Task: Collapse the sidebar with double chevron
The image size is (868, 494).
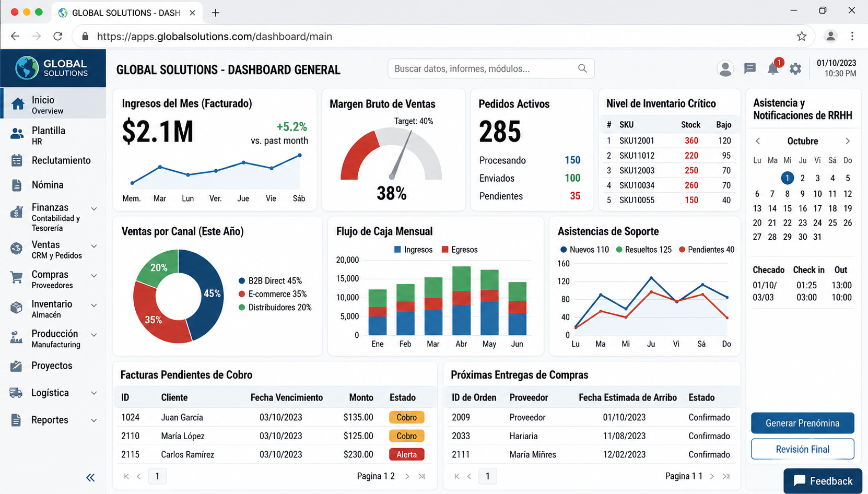Action: tap(90, 477)
